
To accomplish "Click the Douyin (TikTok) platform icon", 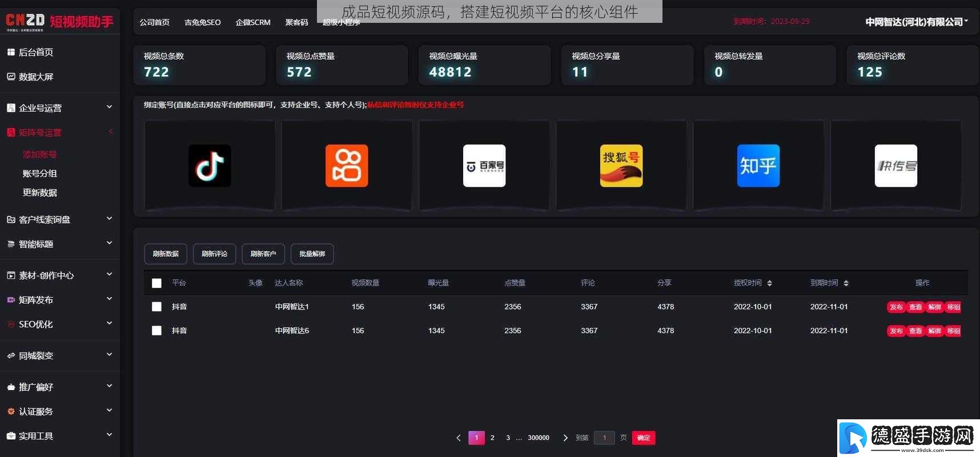I will [x=210, y=166].
